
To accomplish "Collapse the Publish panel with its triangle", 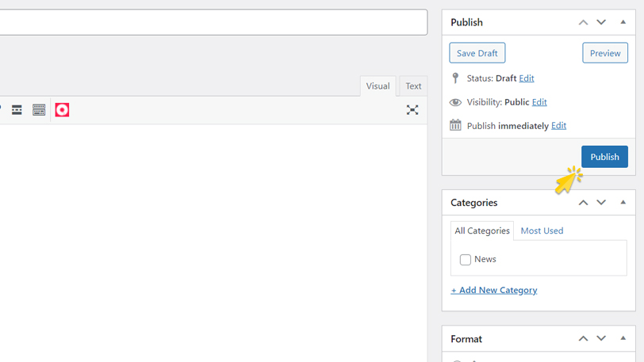I will [623, 22].
